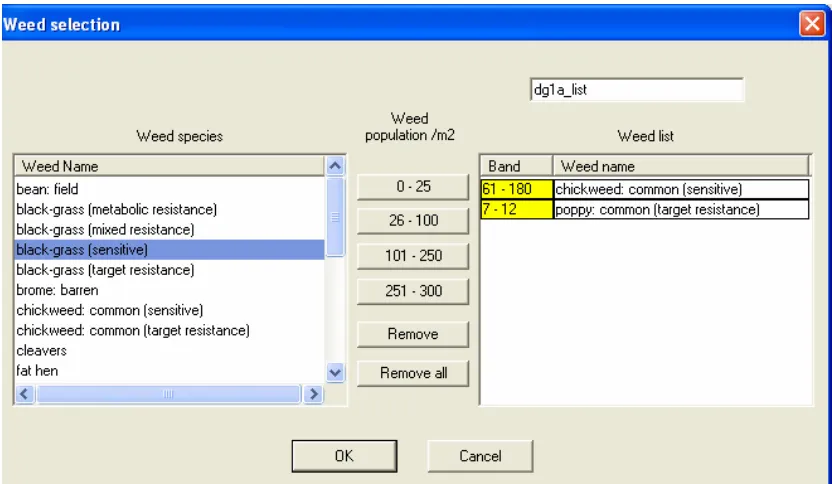
Task: Select 'chickweed: common (sensitive)' in species list
Action: point(169,310)
